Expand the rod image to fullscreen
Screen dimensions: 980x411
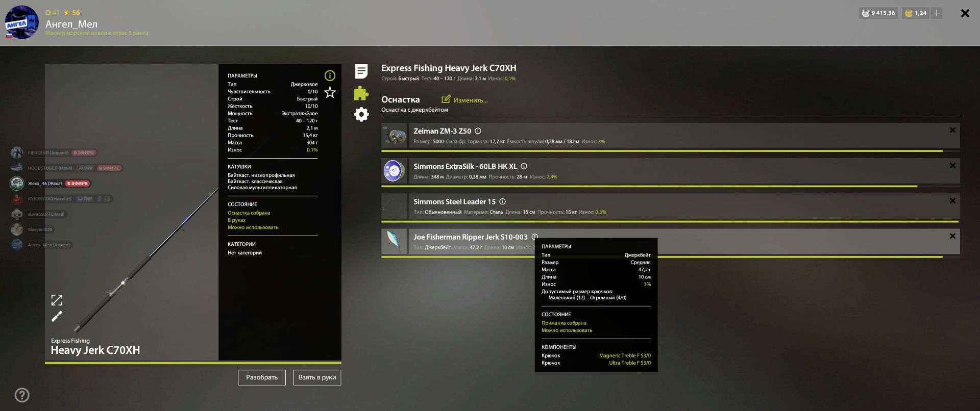57,300
